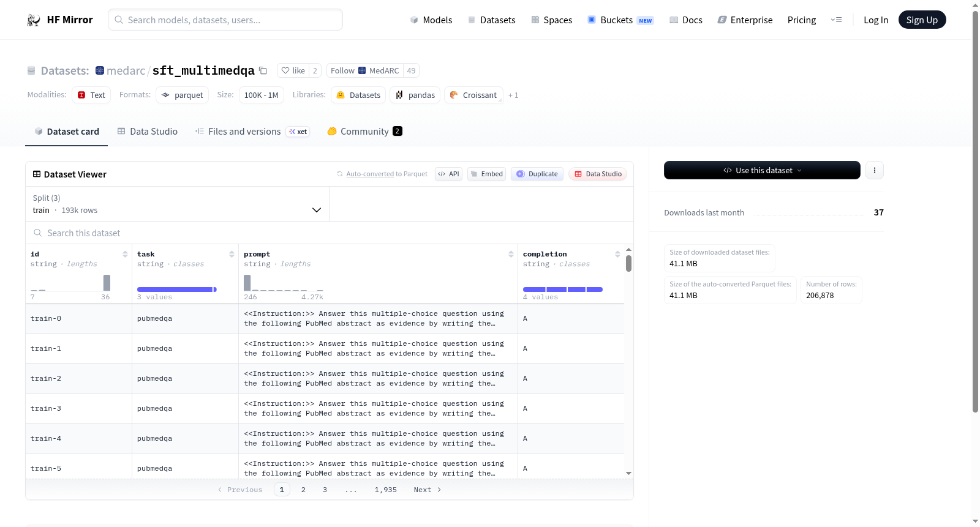Open the Datasets nav item

(x=491, y=20)
